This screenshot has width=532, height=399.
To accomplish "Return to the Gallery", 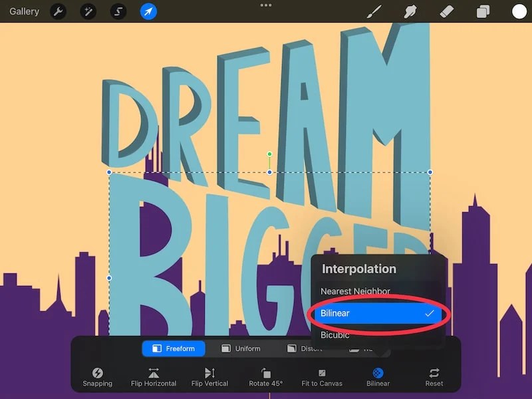I will pos(23,11).
